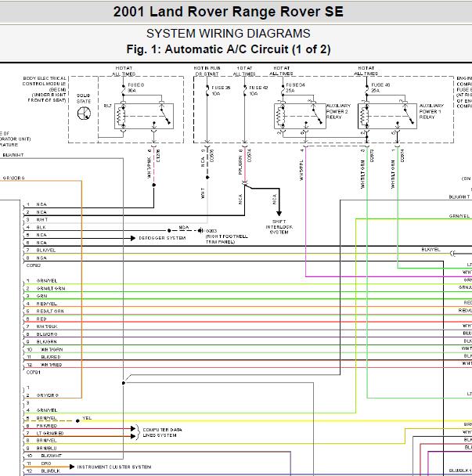Click the 'SYSTEM WIRING DIAGRAMS' heading

(x=229, y=34)
